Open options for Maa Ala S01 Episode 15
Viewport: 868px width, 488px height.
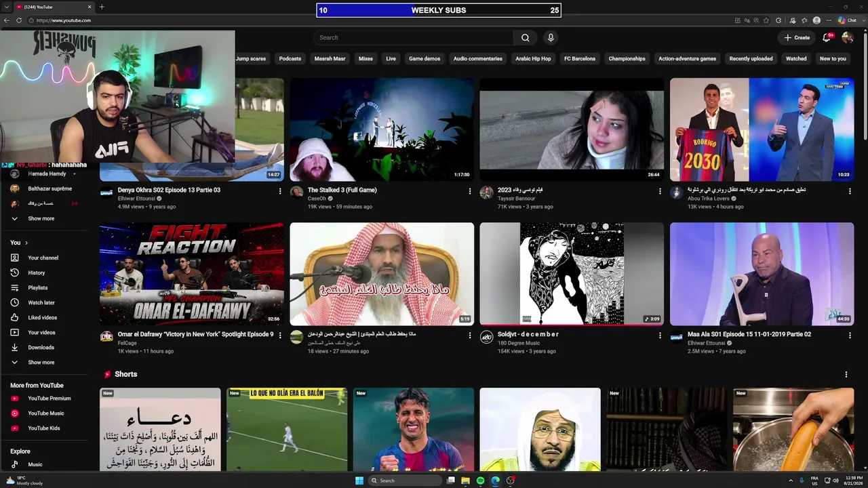(x=850, y=335)
